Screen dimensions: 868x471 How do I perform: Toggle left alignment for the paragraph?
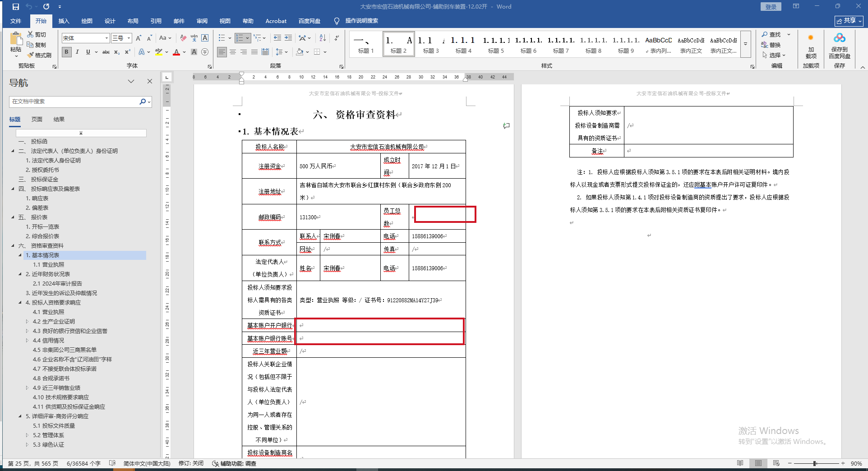[x=222, y=52]
